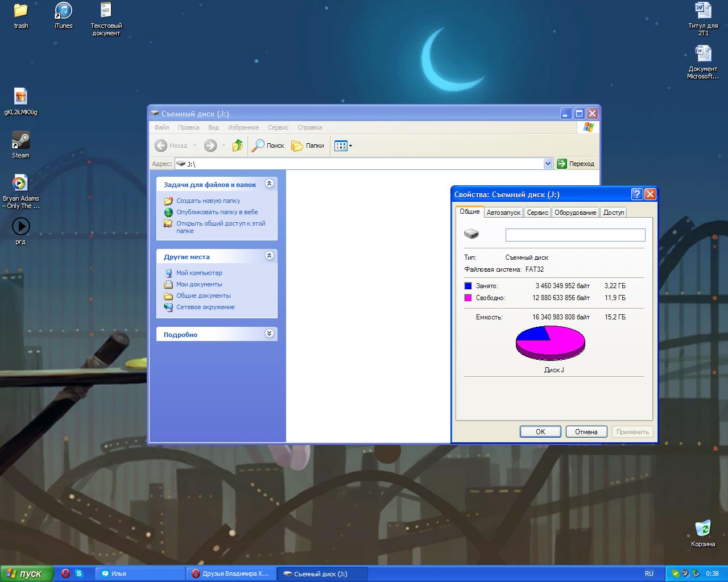The image size is (728, 582).
Task: Click the magenta Свободно color swatch
Action: [x=468, y=298]
